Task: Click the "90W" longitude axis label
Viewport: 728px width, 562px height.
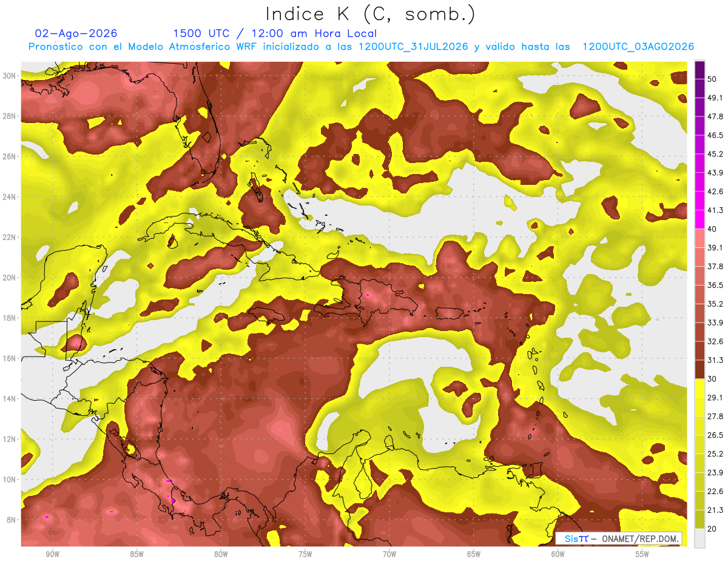Action: (52, 555)
